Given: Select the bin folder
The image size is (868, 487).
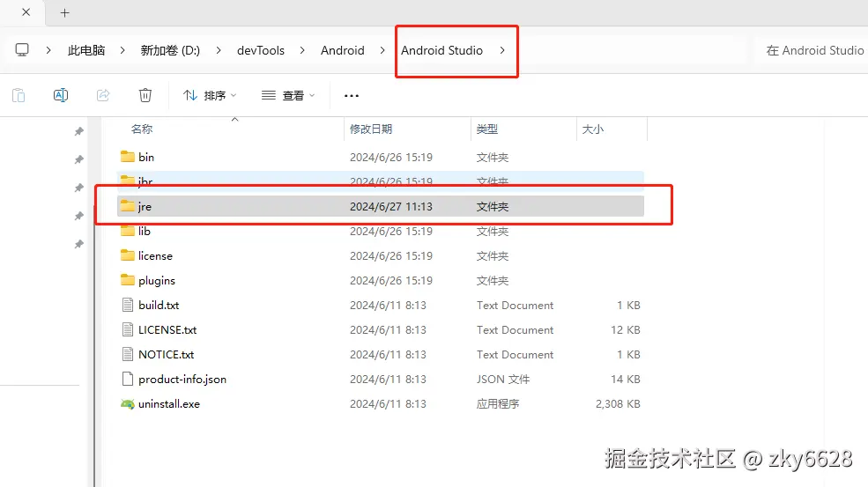Looking at the screenshot, I should pos(381,157).
